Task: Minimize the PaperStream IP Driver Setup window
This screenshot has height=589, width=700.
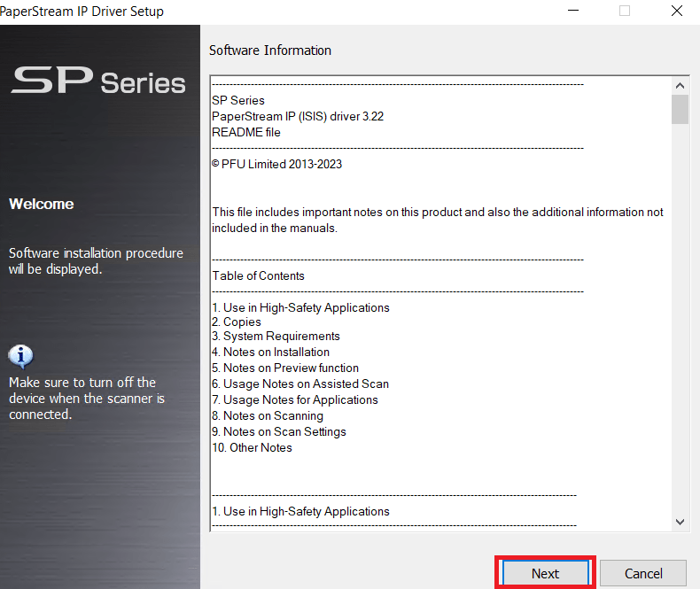Action: point(573,11)
